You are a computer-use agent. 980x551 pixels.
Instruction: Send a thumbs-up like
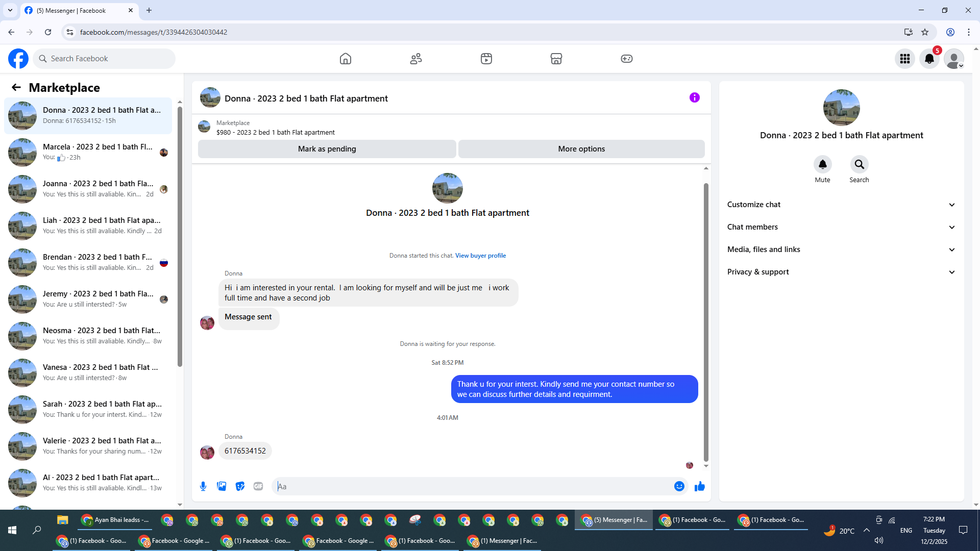pyautogui.click(x=699, y=486)
